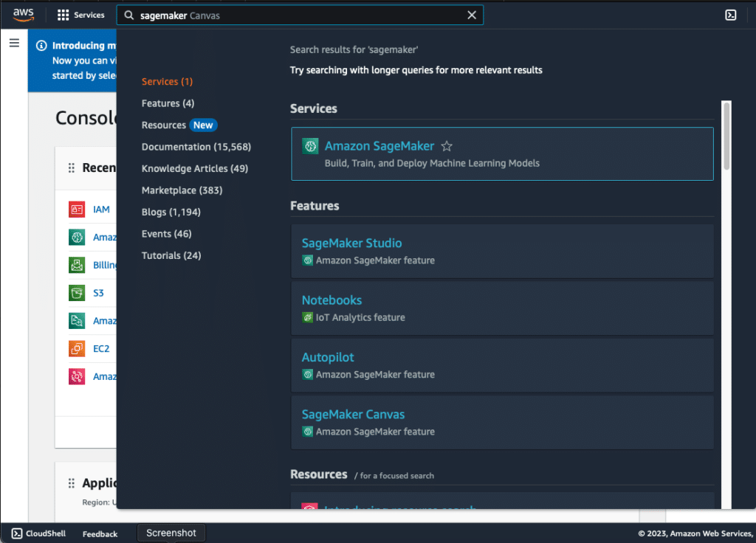Open the Amazon SageMaker service link
Screen dimensions: 756x543
pyautogui.click(x=379, y=146)
